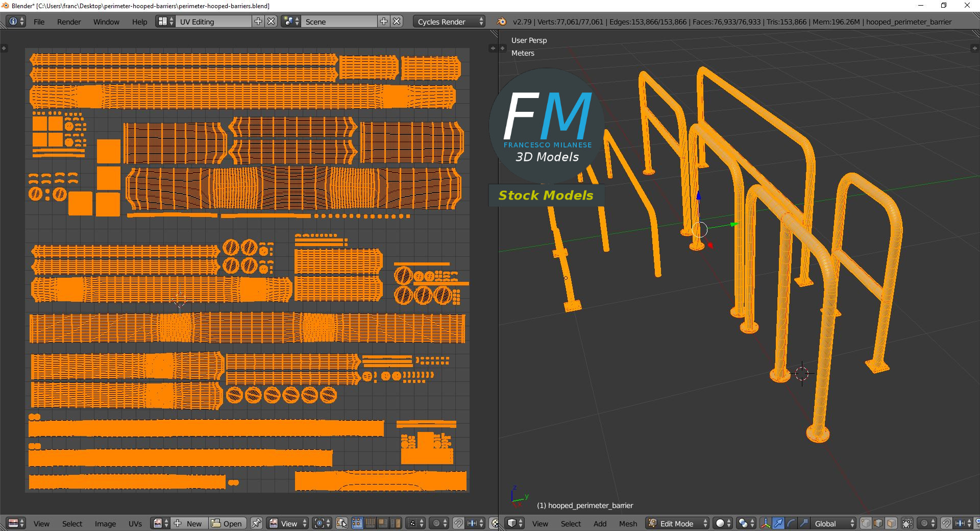Select mesh face select mode
The height and width of the screenshot is (531, 980).
[891, 523]
